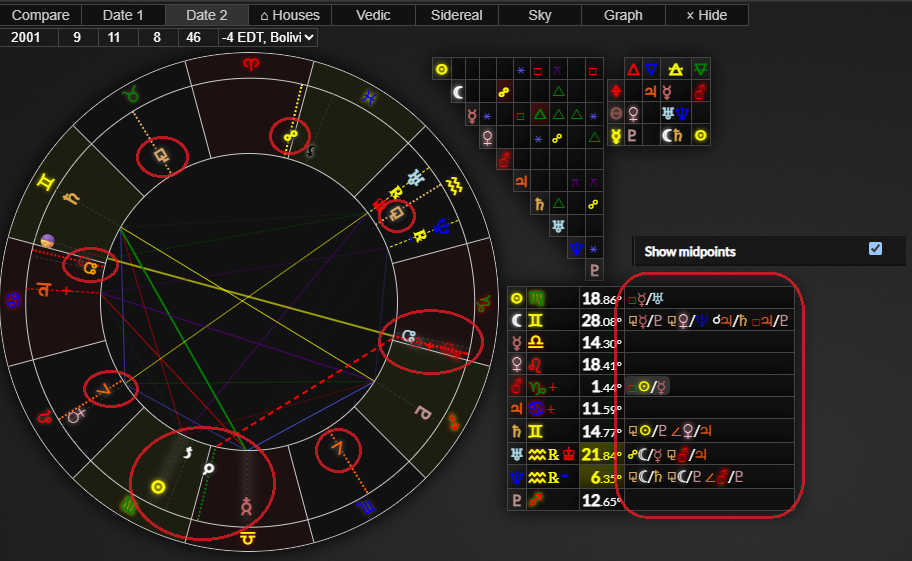
Task: Enable the Show midpoints checkbox
Action: coord(875,249)
